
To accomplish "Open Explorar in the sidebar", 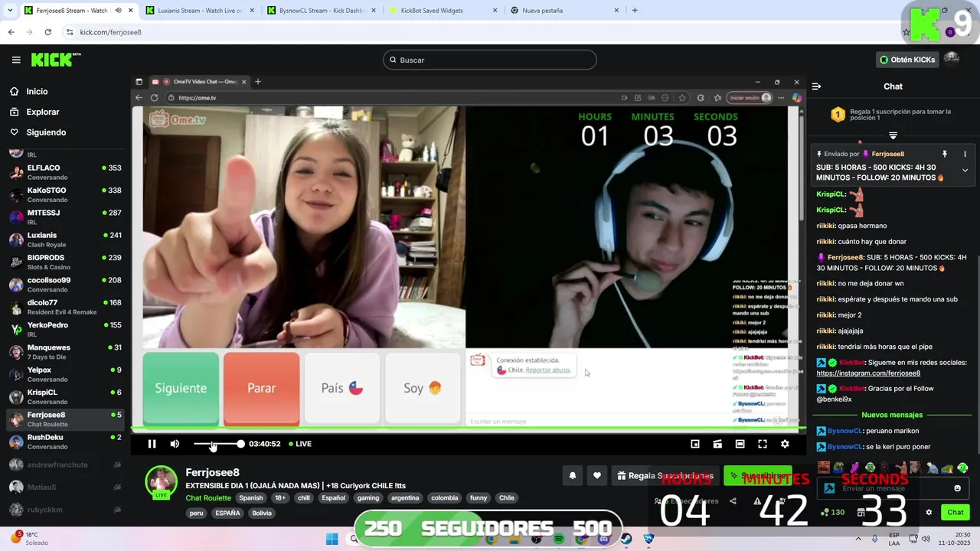I will (x=42, y=112).
